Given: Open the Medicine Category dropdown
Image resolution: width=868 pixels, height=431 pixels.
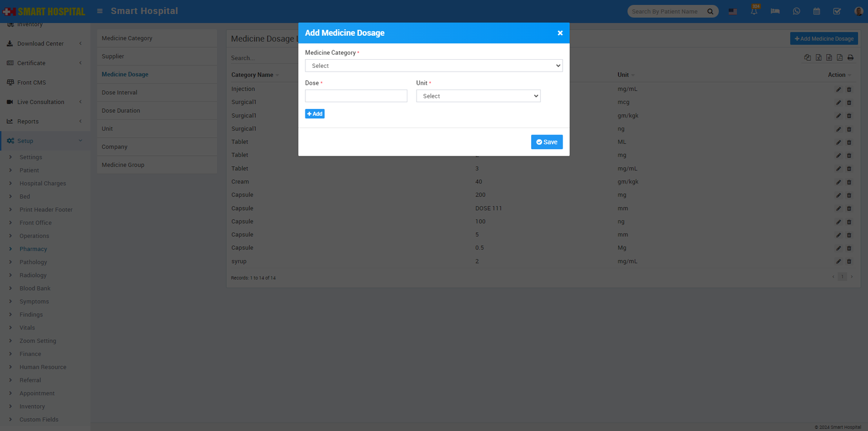Looking at the screenshot, I should click(x=433, y=66).
